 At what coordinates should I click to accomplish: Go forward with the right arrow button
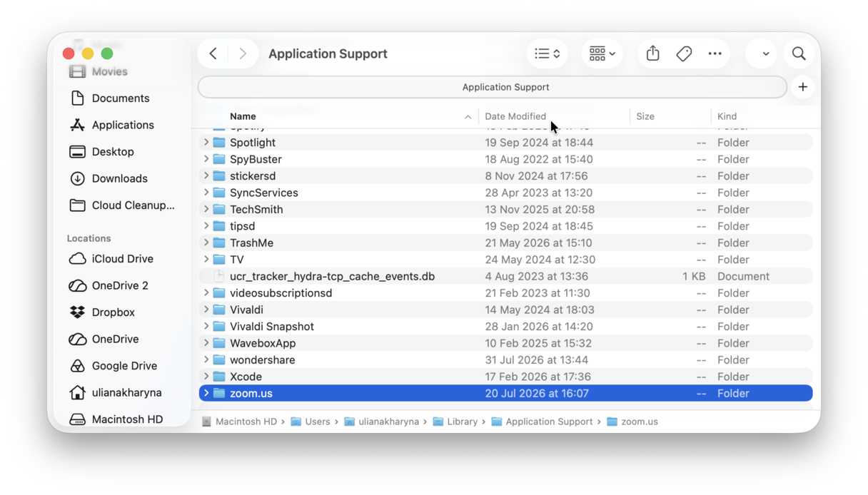(x=243, y=53)
